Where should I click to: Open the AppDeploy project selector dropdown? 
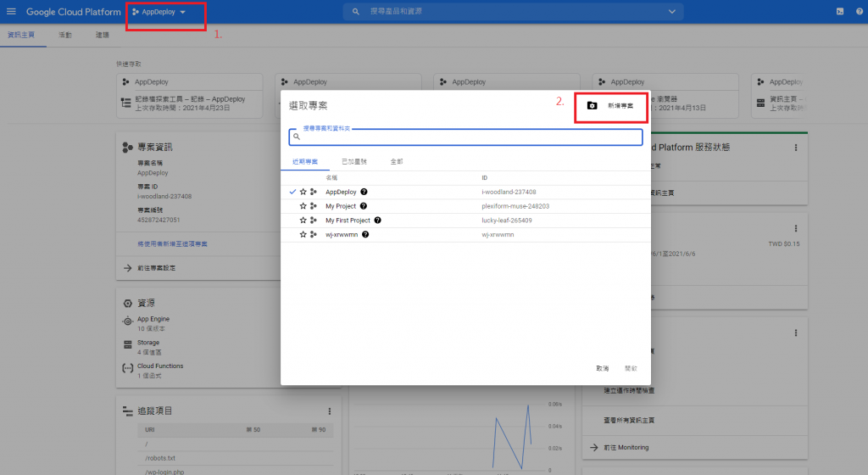tap(159, 12)
